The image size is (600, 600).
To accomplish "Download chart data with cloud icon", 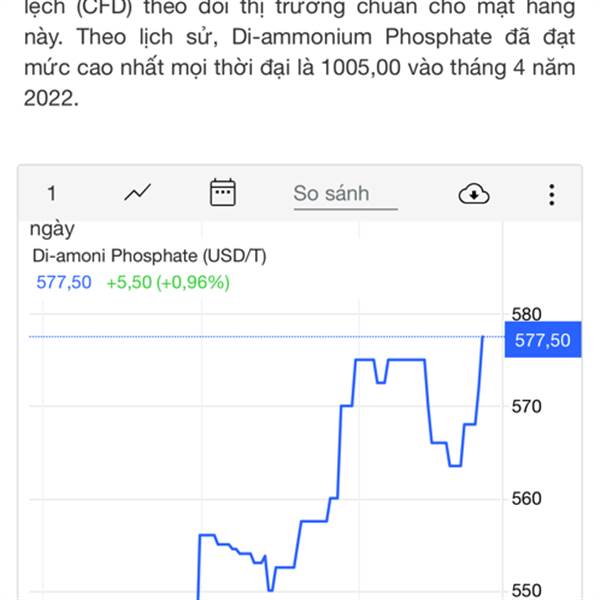I will 474,194.
